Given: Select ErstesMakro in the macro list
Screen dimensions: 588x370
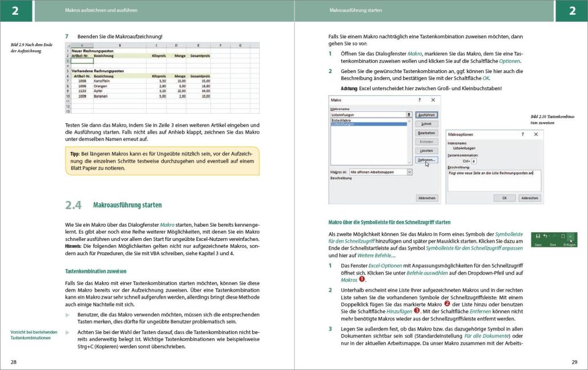Looking at the screenshot, I should pos(341,120).
